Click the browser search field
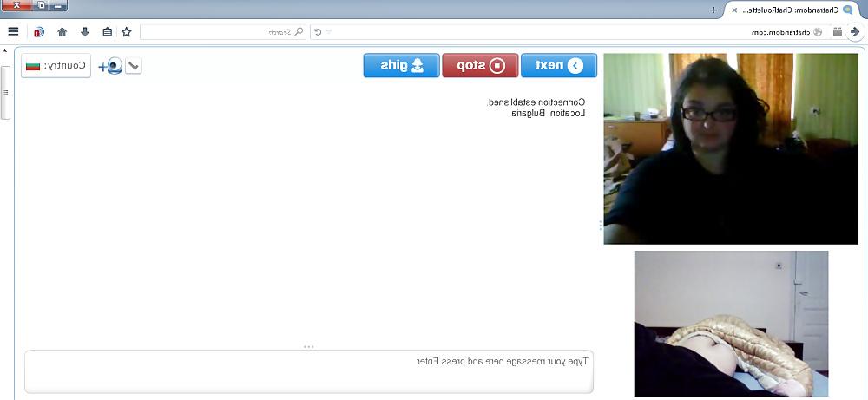Viewport: 868px width, 400px height. click(223, 32)
